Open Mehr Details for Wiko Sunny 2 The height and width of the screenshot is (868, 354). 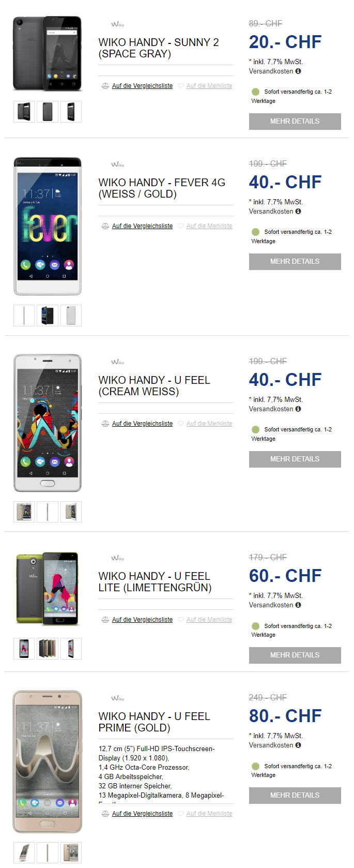295,122
